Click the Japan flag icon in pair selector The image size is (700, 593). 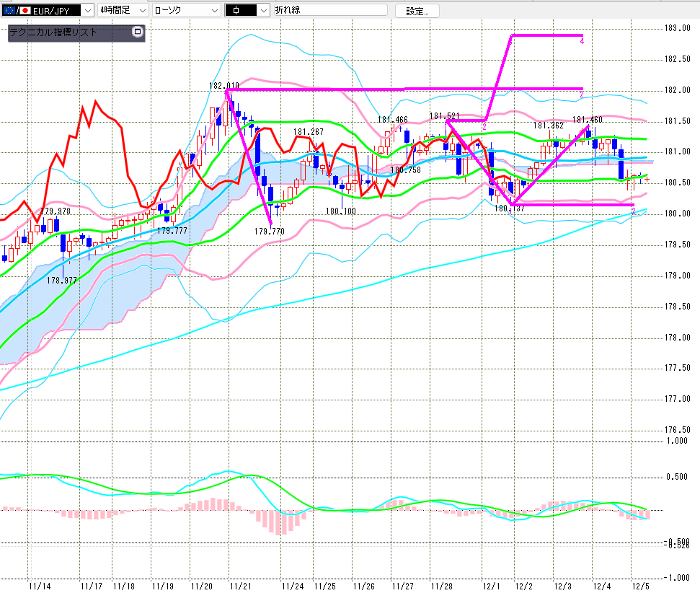pyautogui.click(x=26, y=11)
